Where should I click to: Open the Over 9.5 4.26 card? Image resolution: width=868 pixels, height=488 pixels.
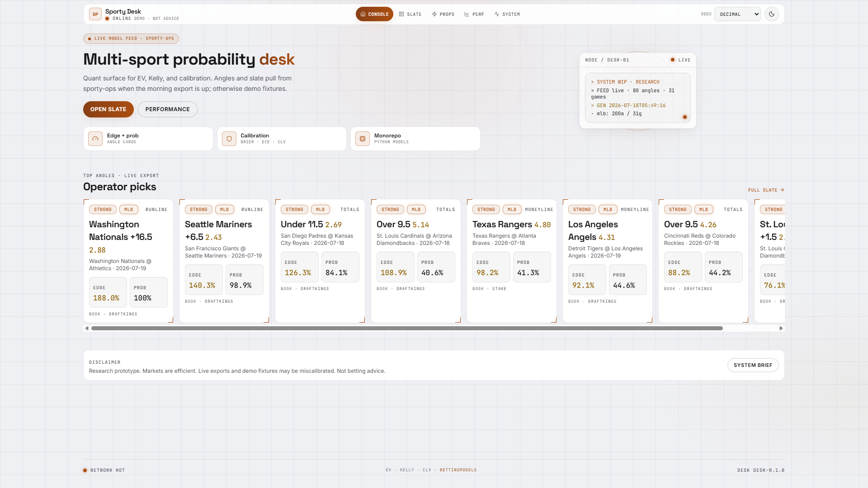click(703, 261)
